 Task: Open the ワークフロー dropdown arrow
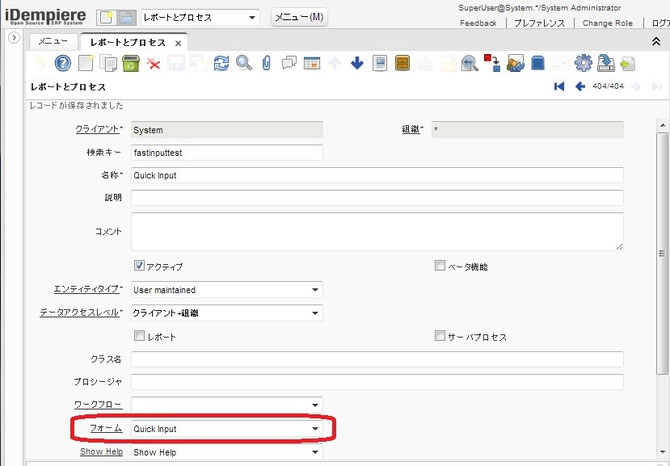315,404
